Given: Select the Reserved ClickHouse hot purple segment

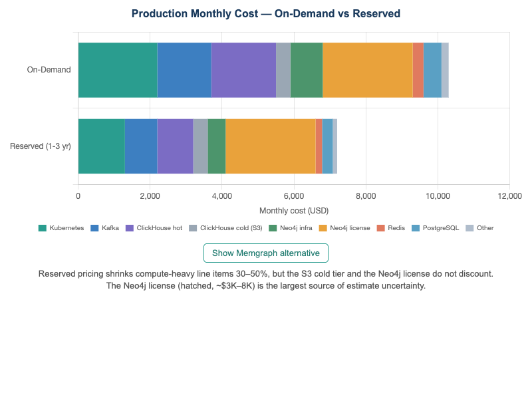Looking at the screenshot, I should tap(175, 146).
